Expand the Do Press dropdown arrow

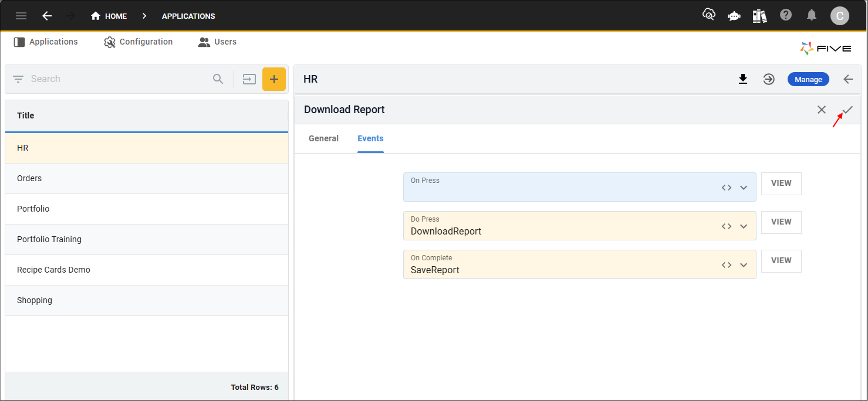pyautogui.click(x=744, y=226)
